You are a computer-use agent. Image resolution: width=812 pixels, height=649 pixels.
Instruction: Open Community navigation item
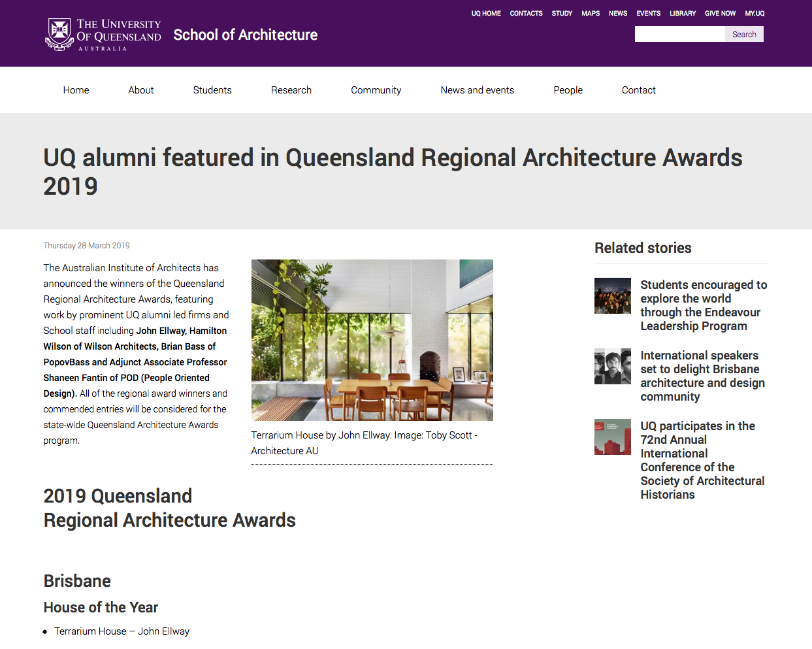pyautogui.click(x=376, y=90)
